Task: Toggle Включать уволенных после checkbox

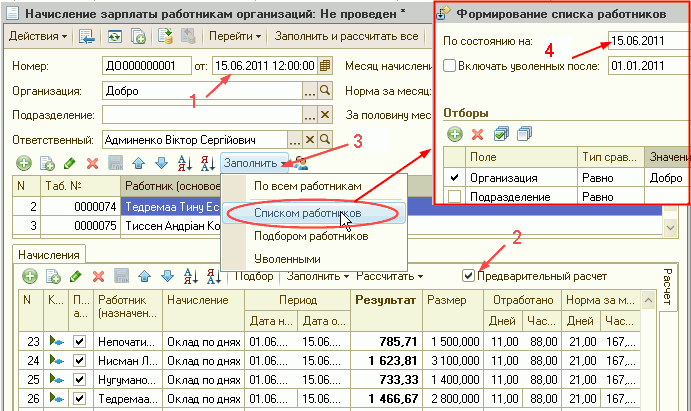Action: pyautogui.click(x=449, y=66)
